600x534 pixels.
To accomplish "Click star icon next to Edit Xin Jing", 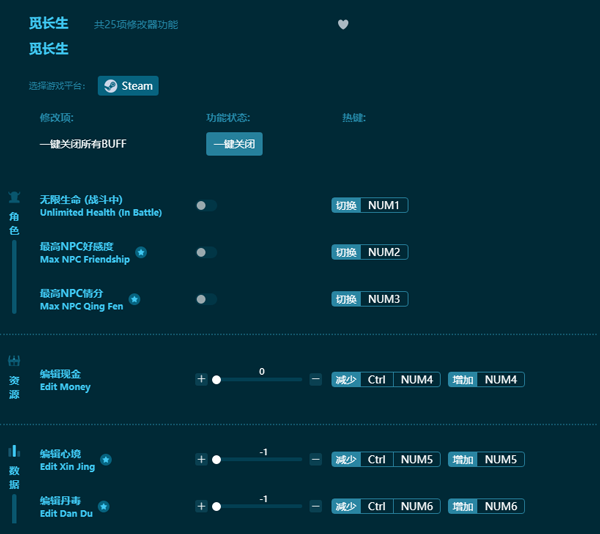I will pyautogui.click(x=106, y=459).
